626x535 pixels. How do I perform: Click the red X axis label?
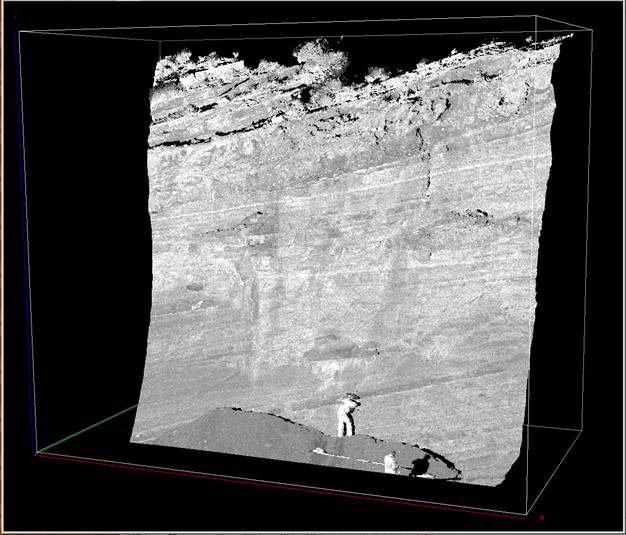point(541,517)
